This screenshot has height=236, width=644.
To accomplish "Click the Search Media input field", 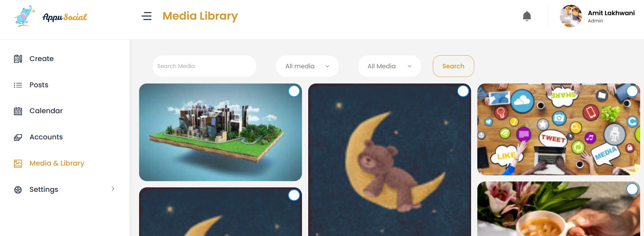I will pos(204,66).
